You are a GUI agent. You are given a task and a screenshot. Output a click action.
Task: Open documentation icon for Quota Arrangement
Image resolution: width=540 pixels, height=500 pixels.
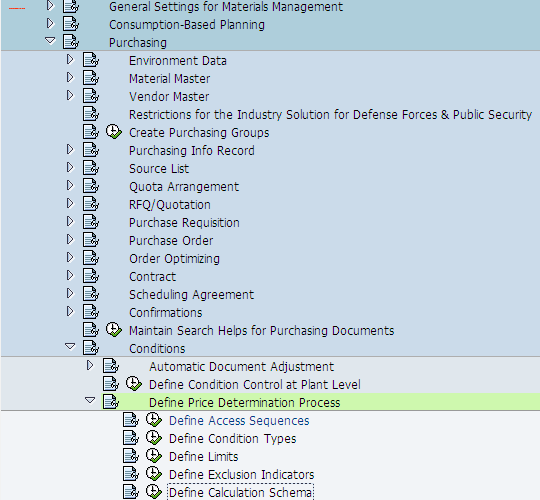pyautogui.click(x=91, y=186)
